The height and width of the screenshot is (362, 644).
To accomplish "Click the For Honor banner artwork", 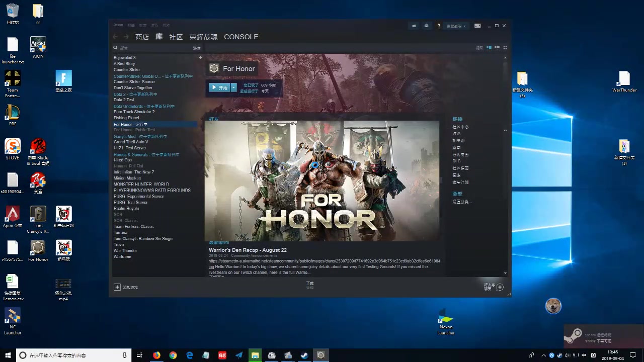I will pos(322,181).
